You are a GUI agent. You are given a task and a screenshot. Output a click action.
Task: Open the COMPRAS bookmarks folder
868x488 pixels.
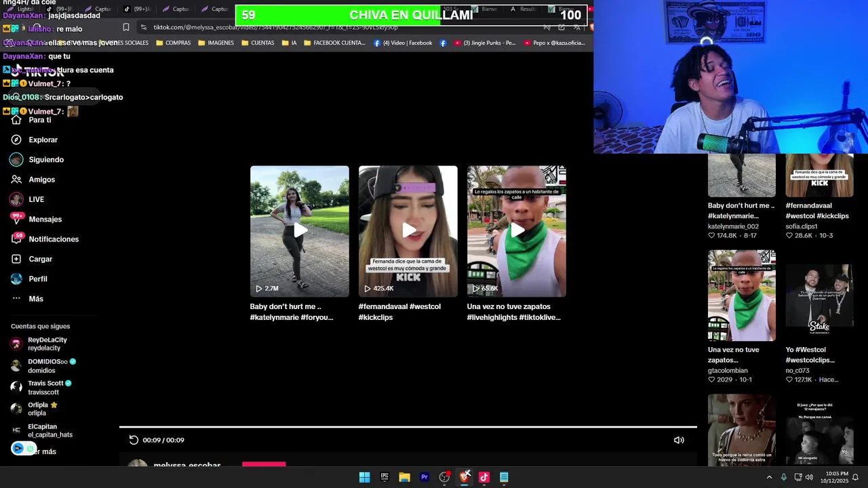[174, 43]
